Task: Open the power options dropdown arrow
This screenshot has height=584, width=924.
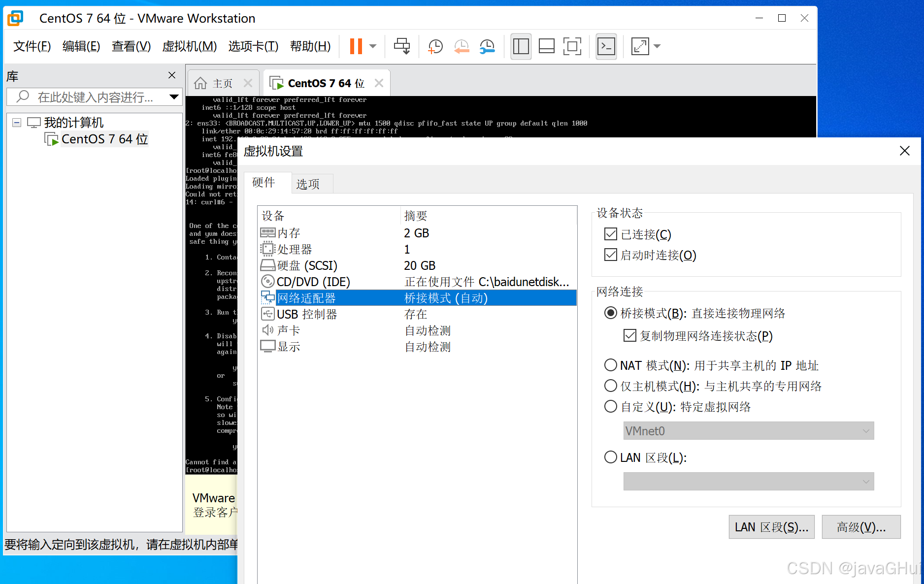Action: [x=373, y=46]
